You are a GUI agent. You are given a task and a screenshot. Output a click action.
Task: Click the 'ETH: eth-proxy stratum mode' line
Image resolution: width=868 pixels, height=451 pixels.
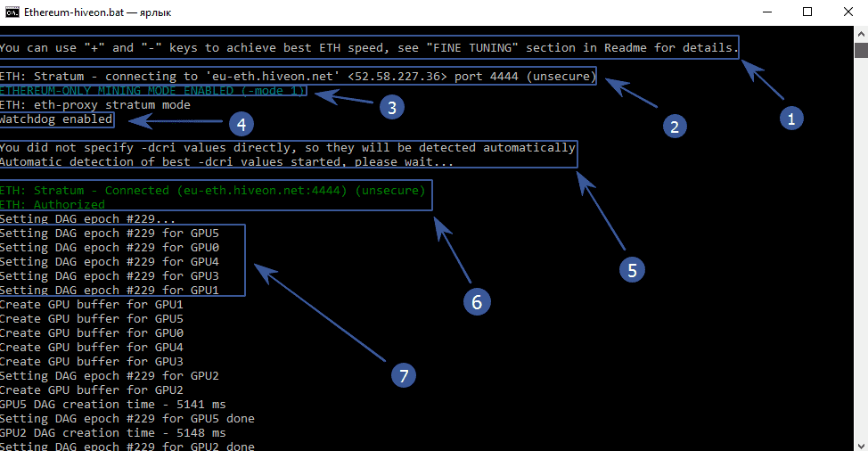pos(95,105)
